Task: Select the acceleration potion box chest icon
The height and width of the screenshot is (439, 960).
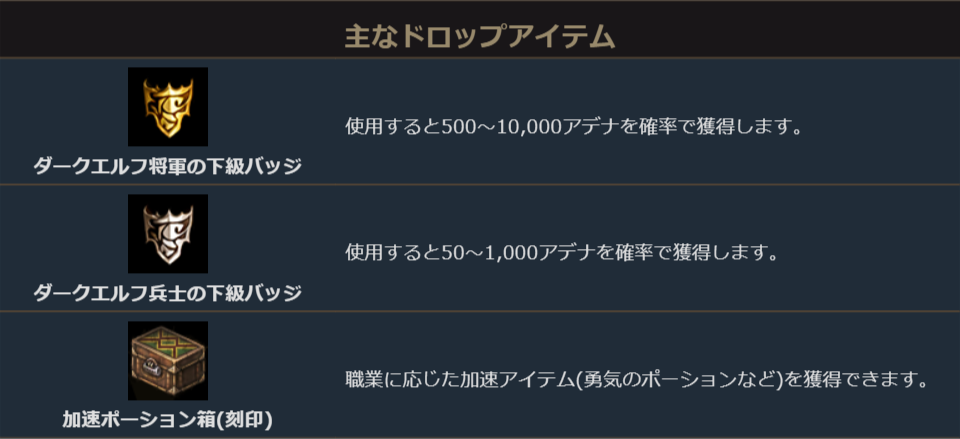Action: tap(167, 361)
